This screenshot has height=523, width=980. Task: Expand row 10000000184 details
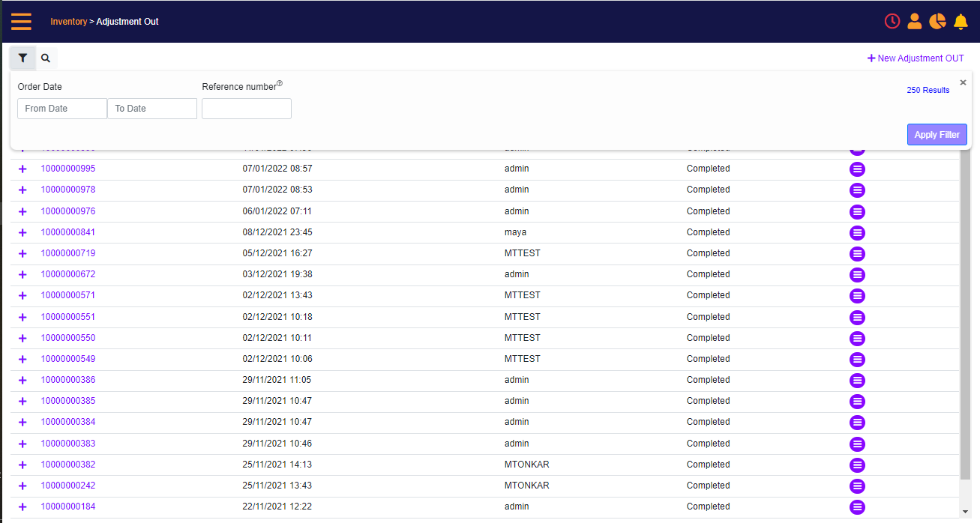[x=22, y=507]
